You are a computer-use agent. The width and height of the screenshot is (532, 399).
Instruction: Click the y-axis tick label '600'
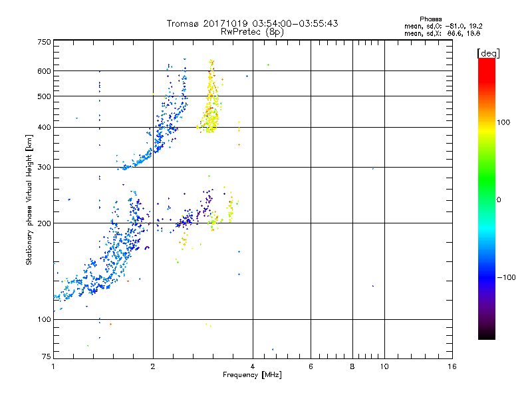click(x=44, y=71)
